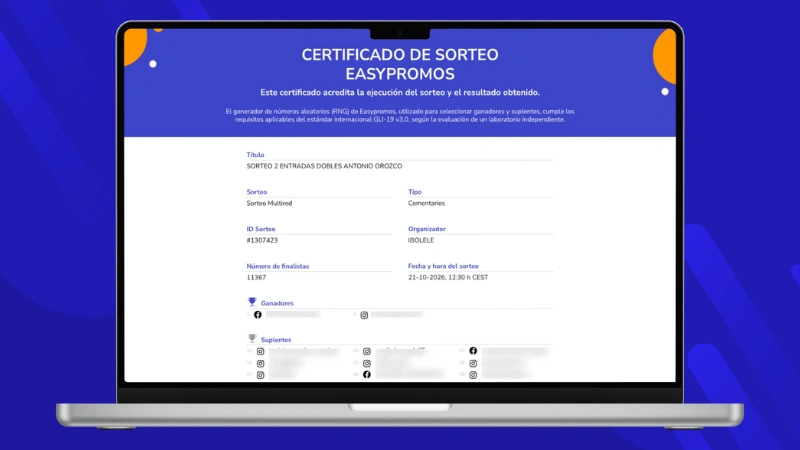Click the heading "CERTIFICADO DE SORTEO EASYPROMOS"
The height and width of the screenshot is (450, 800).
click(400, 64)
